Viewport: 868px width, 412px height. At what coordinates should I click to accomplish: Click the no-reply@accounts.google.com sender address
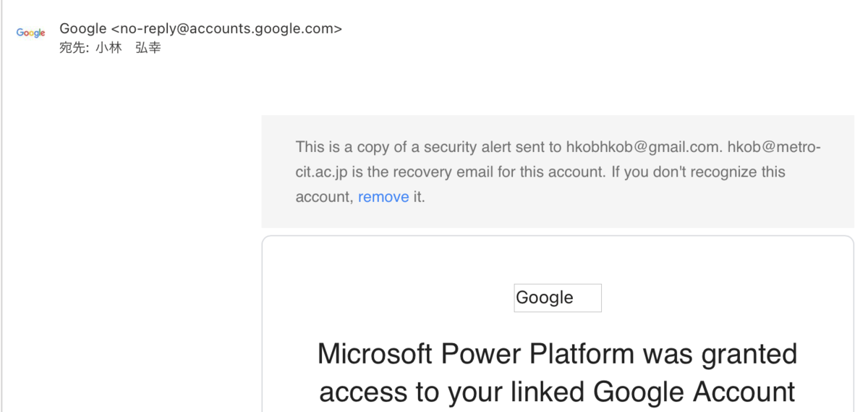click(226, 29)
